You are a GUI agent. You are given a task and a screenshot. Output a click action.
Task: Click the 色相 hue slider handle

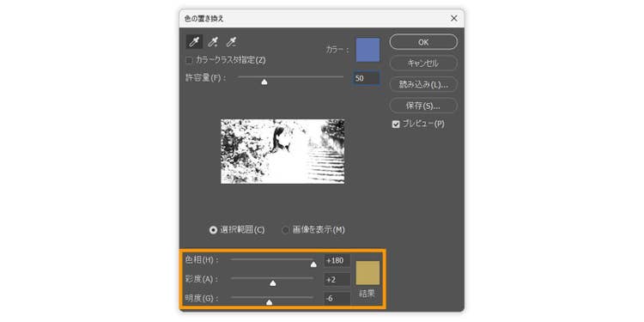coord(313,264)
